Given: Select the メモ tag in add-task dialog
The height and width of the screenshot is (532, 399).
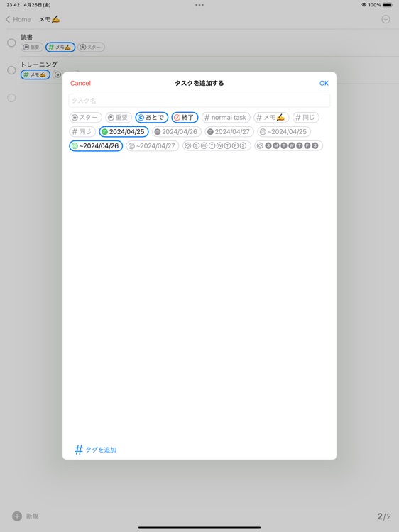Looking at the screenshot, I should point(271,117).
